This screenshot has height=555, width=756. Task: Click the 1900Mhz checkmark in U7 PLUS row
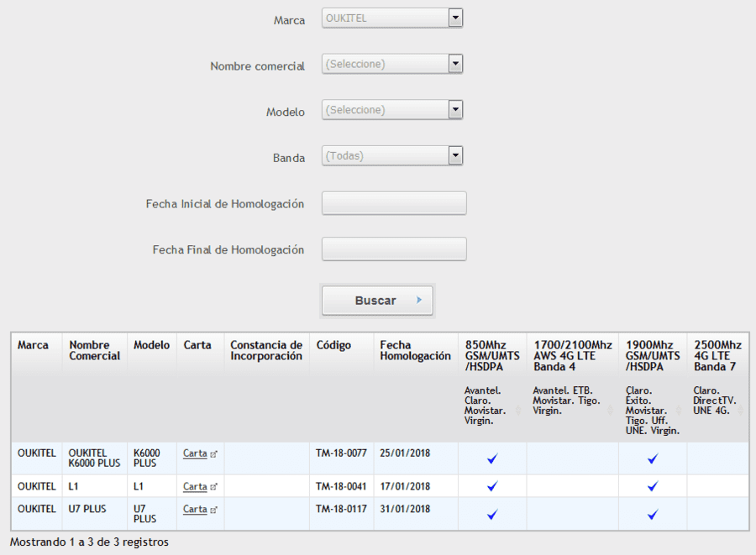(653, 515)
